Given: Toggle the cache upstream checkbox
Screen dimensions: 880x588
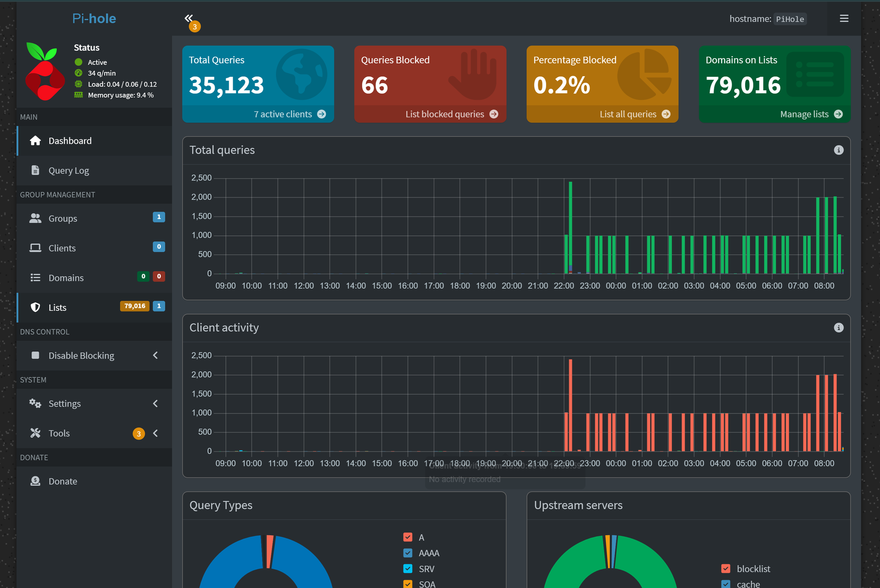Looking at the screenshot, I should [x=726, y=584].
